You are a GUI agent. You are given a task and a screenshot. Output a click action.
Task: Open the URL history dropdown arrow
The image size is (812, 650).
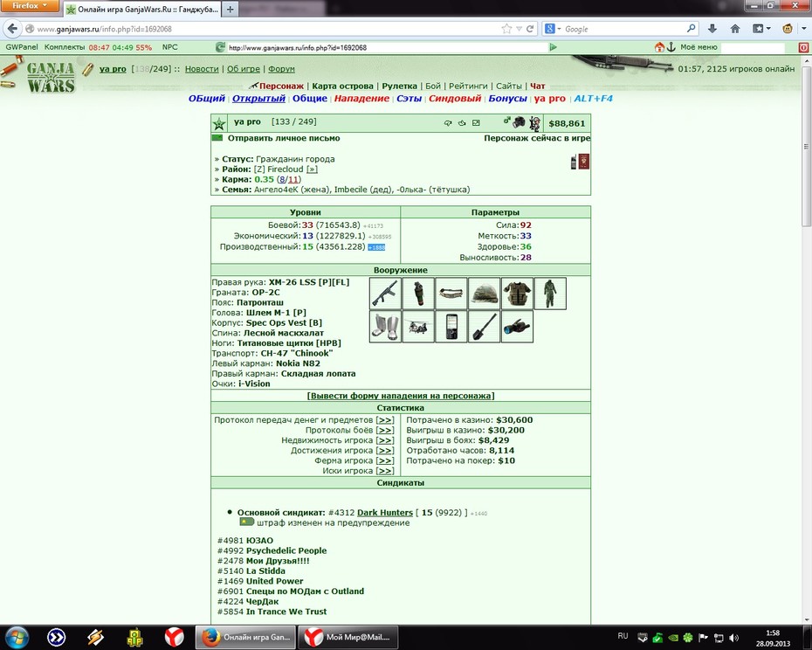click(x=519, y=29)
